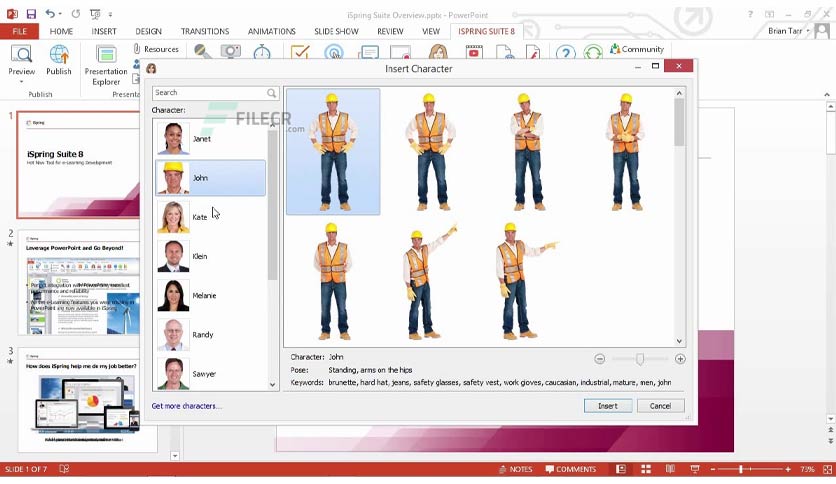This screenshot has width=836, height=484.
Task: Click the Cancel button
Action: pyautogui.click(x=660, y=406)
